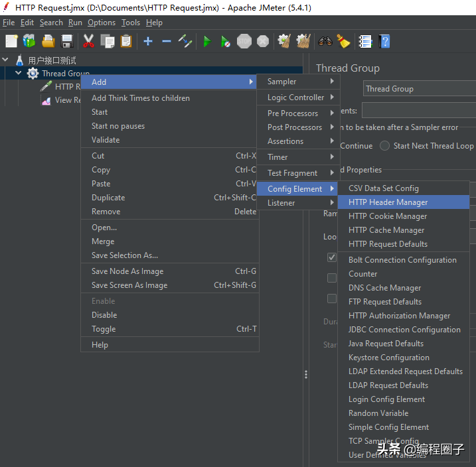
Task: Click the Clear All results icon
Action: click(x=303, y=41)
